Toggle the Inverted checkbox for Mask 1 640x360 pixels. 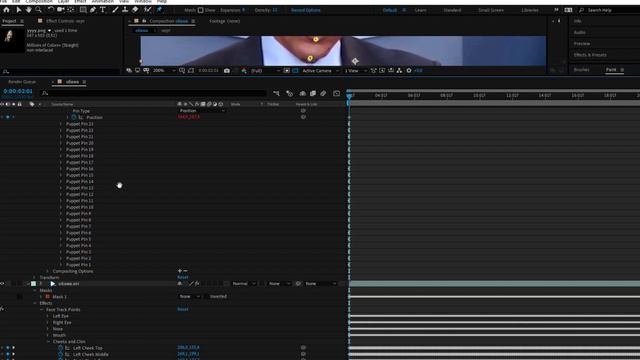click(x=207, y=296)
